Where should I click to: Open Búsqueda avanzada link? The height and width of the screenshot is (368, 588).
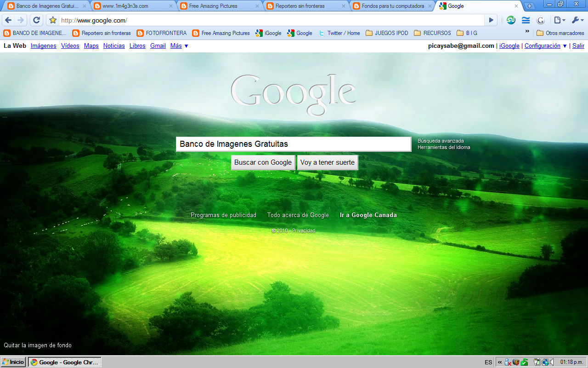(x=441, y=141)
